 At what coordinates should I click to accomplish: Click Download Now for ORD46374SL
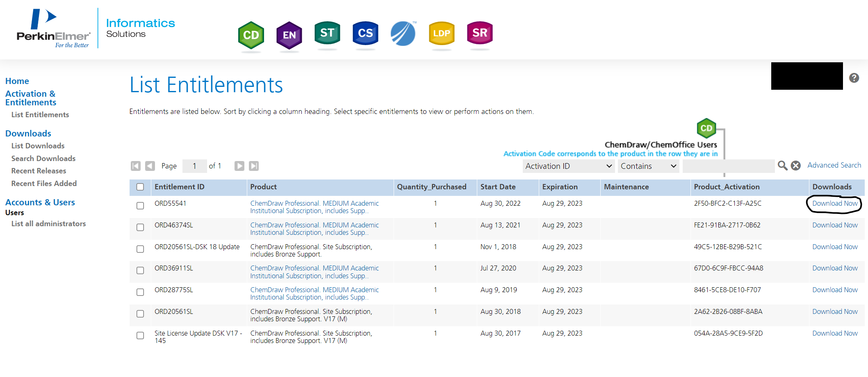pyautogui.click(x=835, y=225)
